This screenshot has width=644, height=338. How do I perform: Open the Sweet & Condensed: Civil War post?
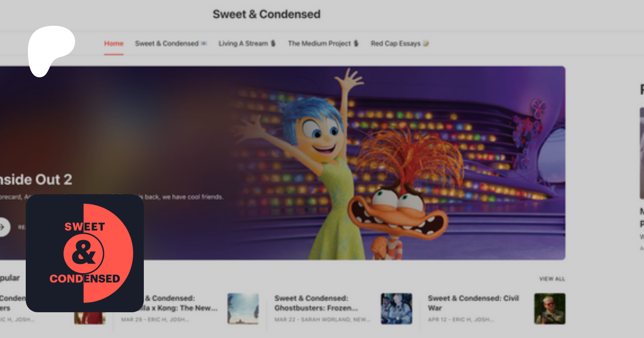click(473, 303)
